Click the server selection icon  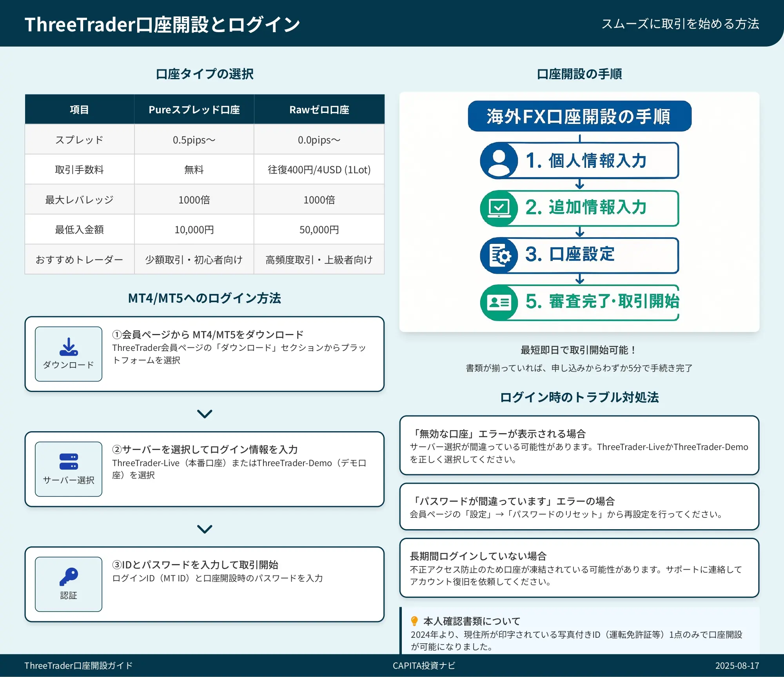69,462
